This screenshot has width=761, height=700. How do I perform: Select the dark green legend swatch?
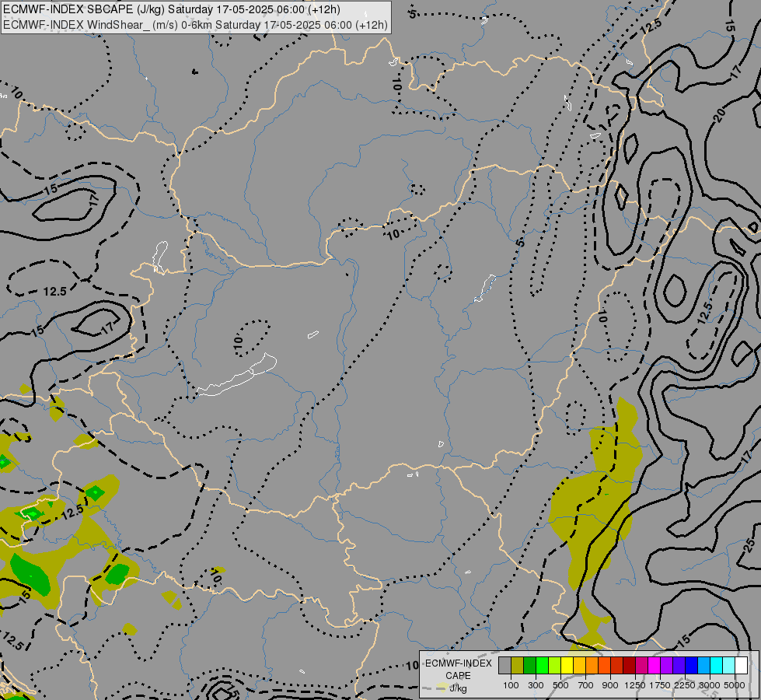pos(530,665)
